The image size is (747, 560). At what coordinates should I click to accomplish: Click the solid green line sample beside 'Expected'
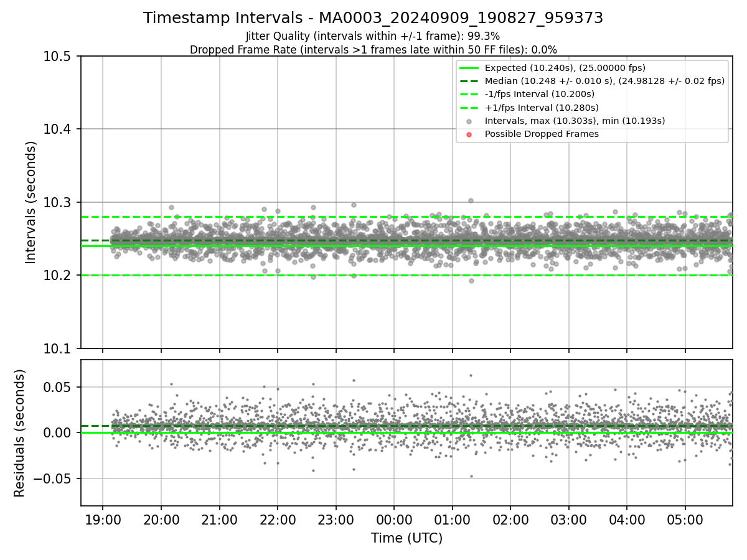point(469,68)
